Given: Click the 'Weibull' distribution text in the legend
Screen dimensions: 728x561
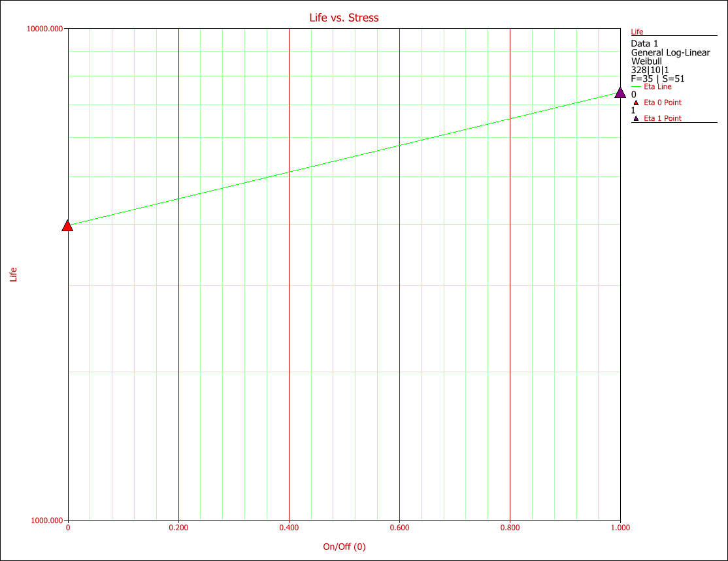Looking at the screenshot, I should point(646,61).
